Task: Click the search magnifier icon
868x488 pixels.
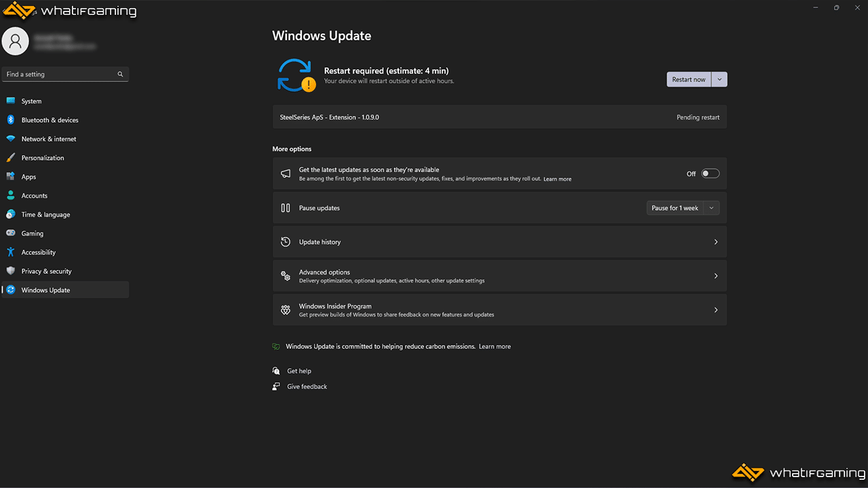Action: pos(121,75)
